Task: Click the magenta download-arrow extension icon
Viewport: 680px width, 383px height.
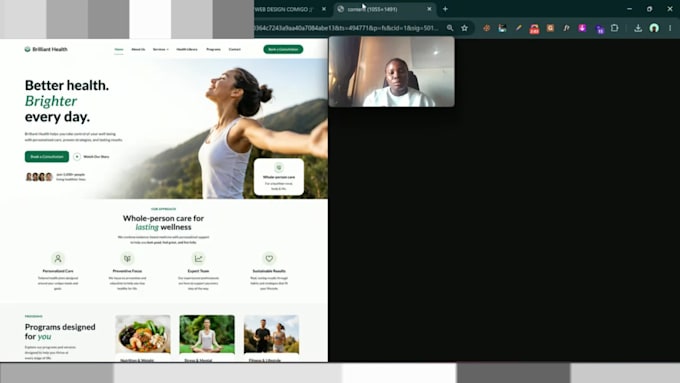Action: (x=582, y=28)
